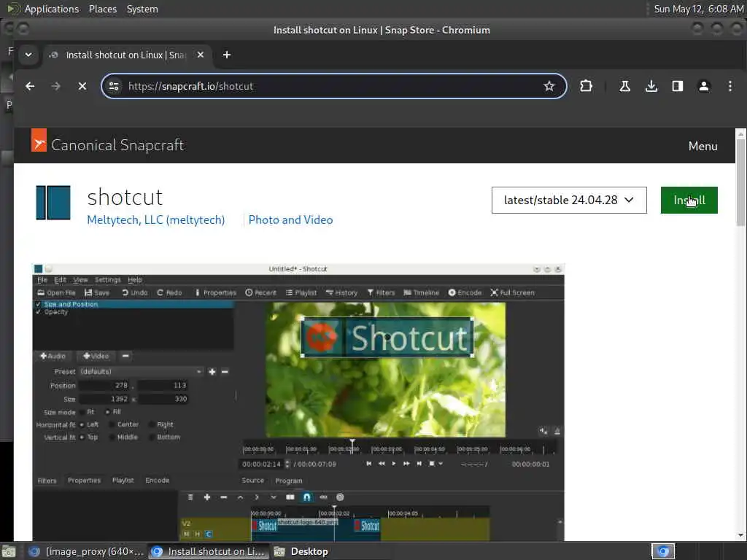
Task: Select Install shotcut window in taskbar
Action: click(208, 551)
